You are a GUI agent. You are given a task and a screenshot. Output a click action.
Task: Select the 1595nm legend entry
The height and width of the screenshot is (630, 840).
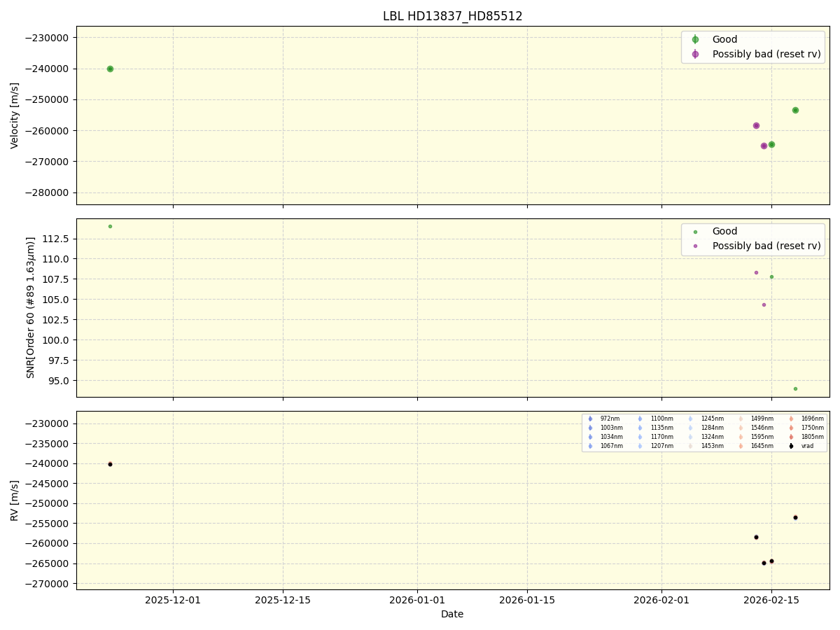(x=762, y=437)
